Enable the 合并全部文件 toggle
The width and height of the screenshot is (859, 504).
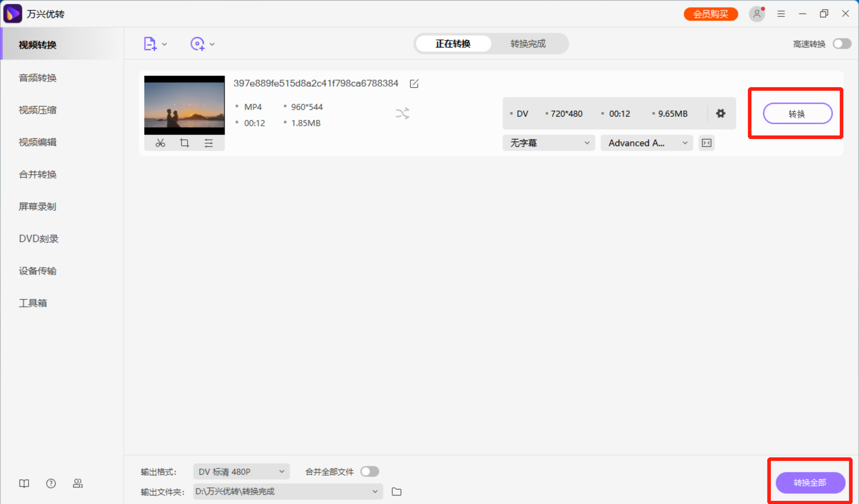pyautogui.click(x=370, y=472)
